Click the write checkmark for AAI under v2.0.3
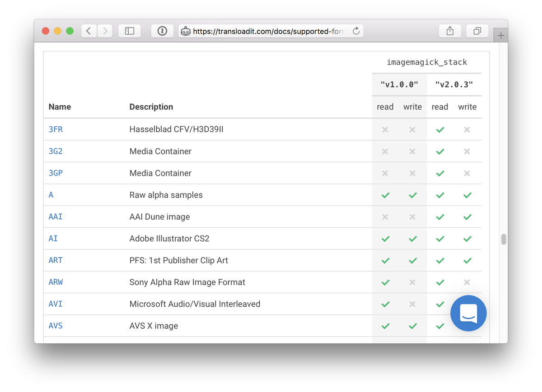This screenshot has height=392, width=542. [467, 217]
